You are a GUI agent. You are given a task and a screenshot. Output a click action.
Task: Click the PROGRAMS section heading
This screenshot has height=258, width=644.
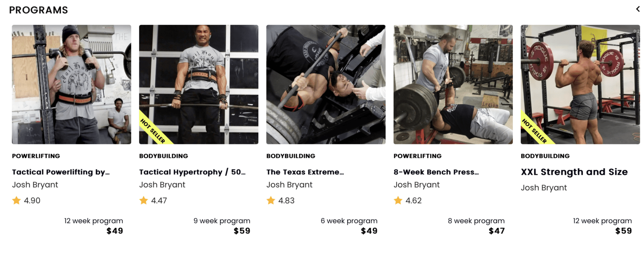pos(38,10)
